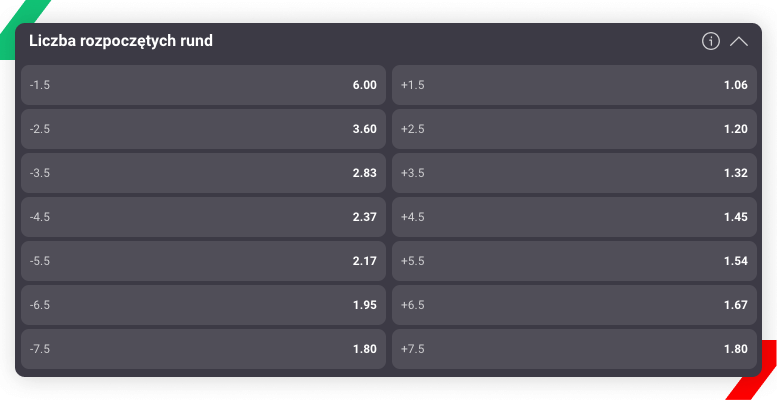Click the 2.17 odds value

tap(365, 261)
